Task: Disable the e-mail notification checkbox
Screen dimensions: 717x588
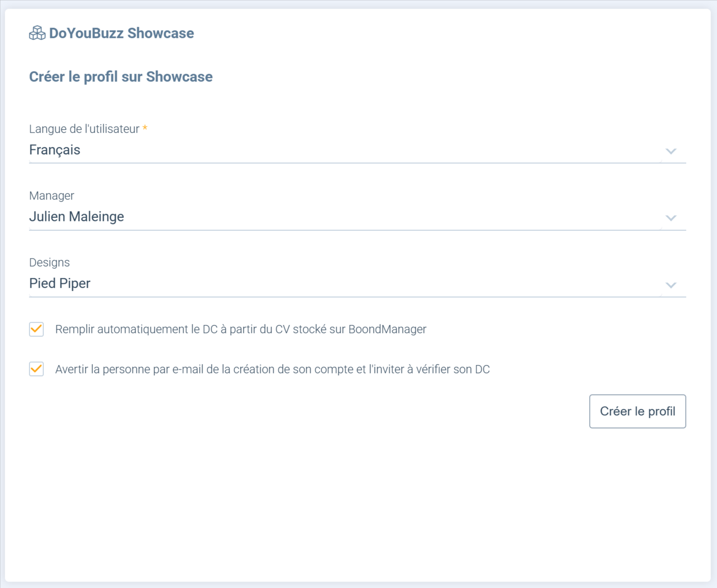Action: click(x=37, y=369)
